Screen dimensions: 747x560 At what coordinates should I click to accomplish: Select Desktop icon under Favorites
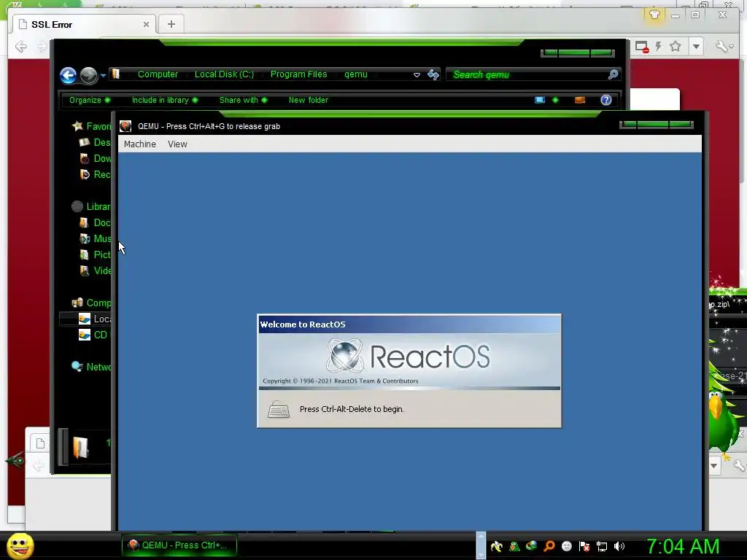(85, 142)
